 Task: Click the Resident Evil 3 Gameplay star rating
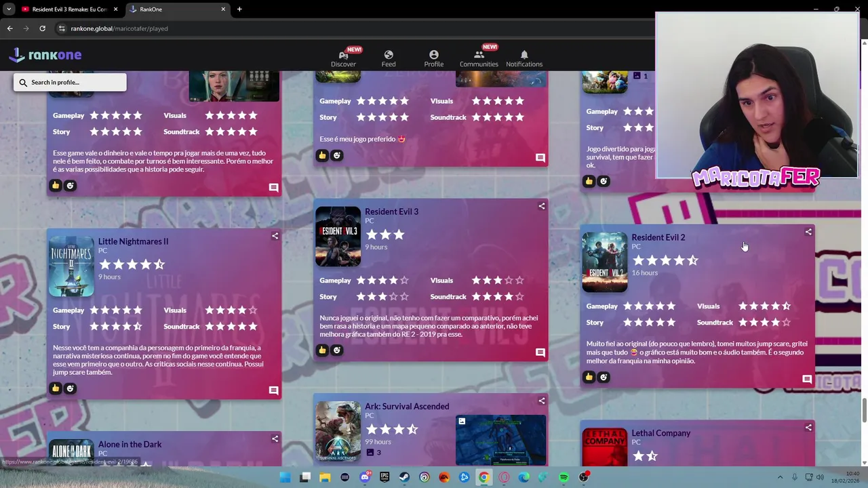click(382, 280)
